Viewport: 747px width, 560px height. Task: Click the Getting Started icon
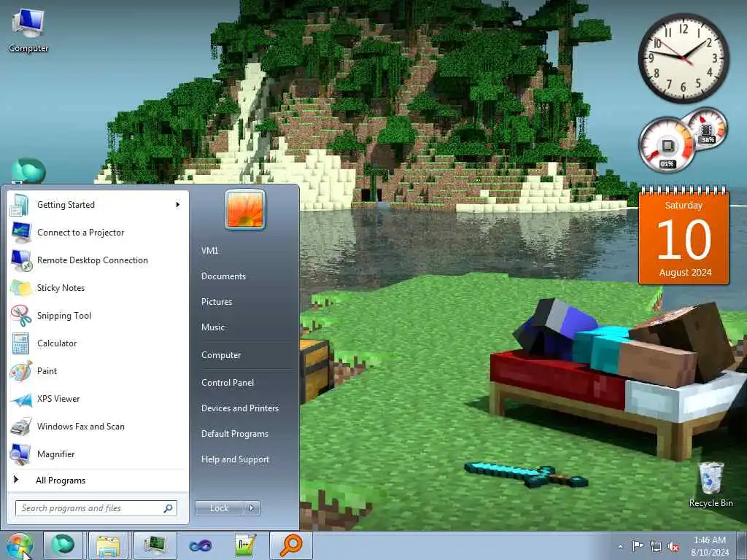point(20,205)
